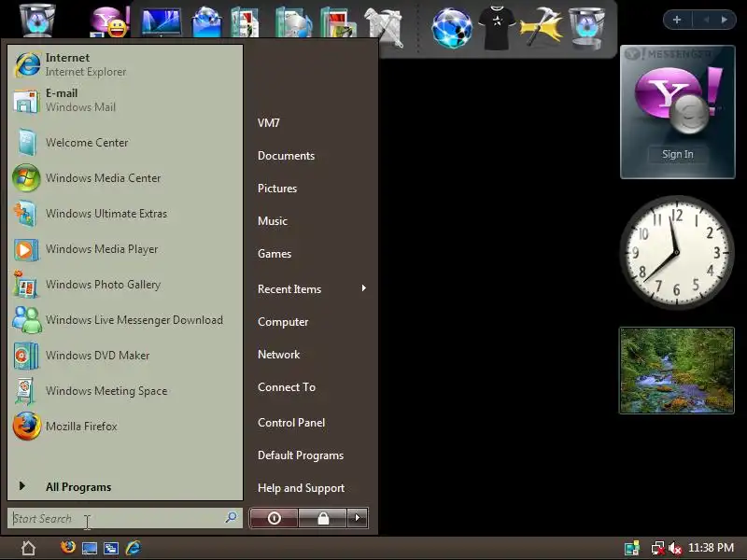Click the sidebar tray icon
The width and height of the screenshot is (747, 560).
632,548
